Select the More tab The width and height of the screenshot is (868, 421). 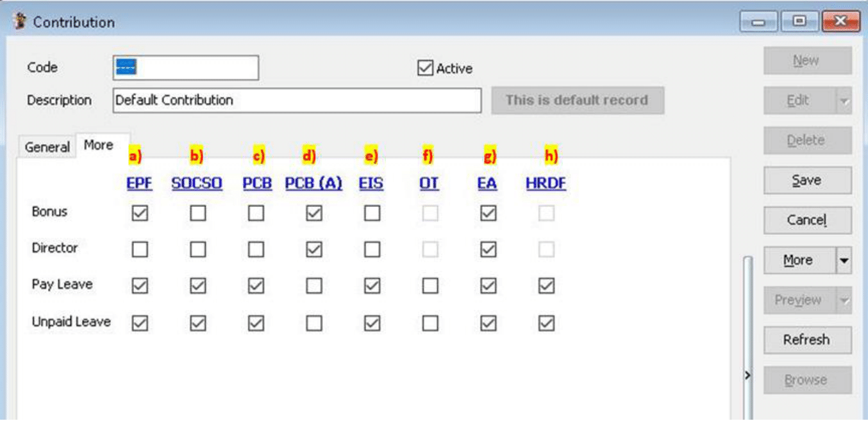pyautogui.click(x=98, y=145)
